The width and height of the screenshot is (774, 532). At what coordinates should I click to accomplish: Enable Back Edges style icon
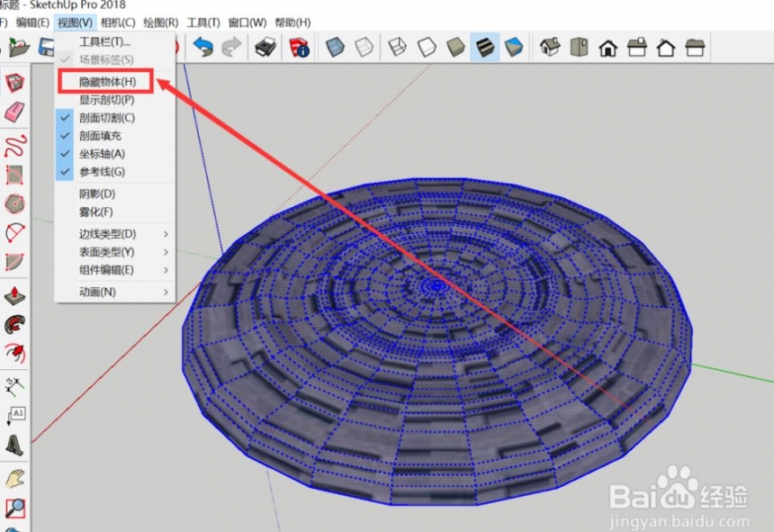pyautogui.click(x=364, y=48)
